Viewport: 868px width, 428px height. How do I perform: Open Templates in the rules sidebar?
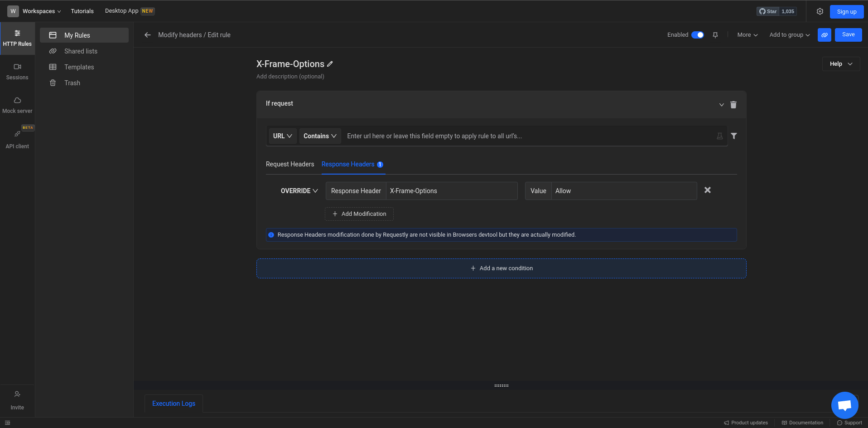[79, 67]
